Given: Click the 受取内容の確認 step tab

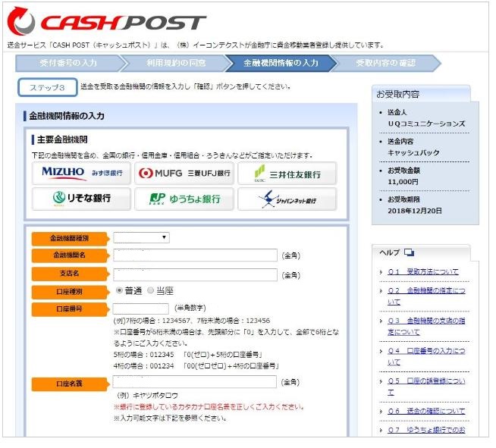Looking at the screenshot, I should pos(385,63).
